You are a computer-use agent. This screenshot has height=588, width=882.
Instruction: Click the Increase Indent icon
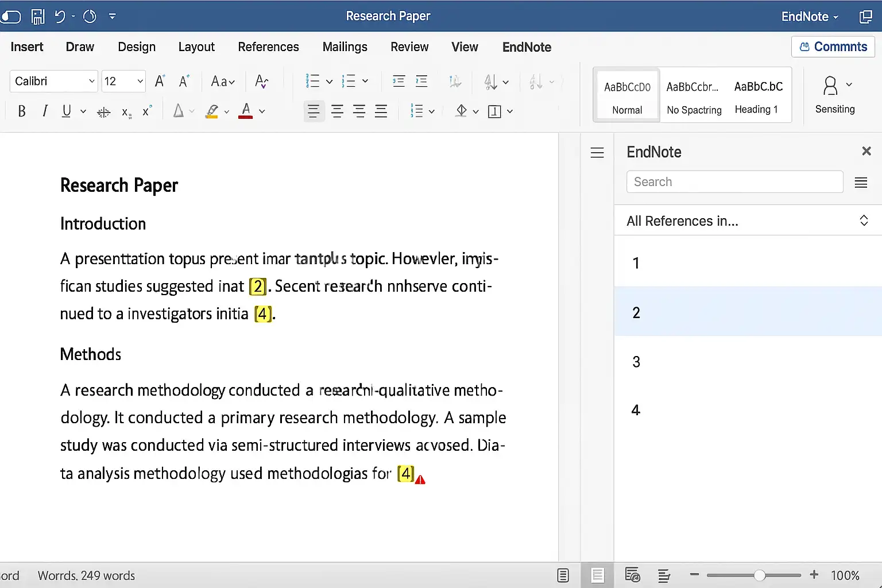(x=421, y=82)
